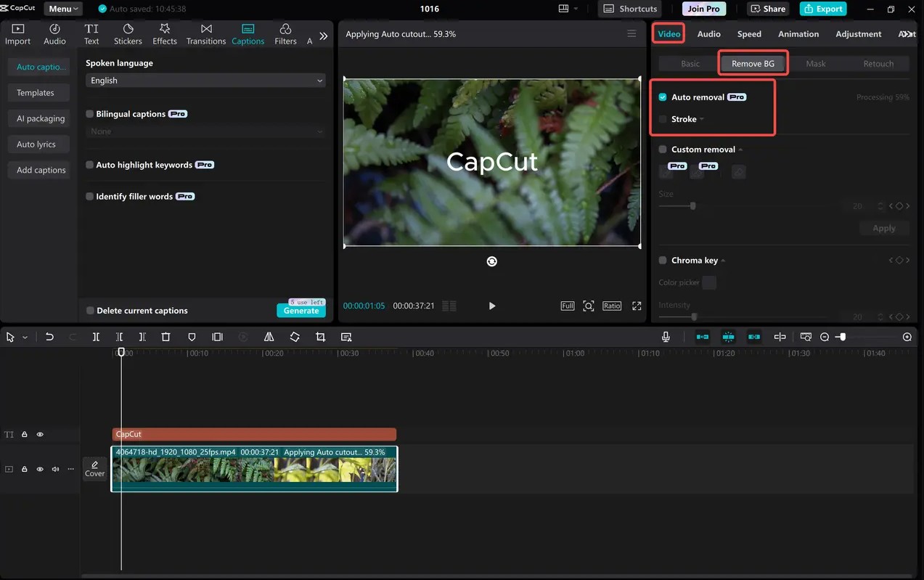The height and width of the screenshot is (580, 924).
Task: Click the Delete trash icon
Action: 165,337
